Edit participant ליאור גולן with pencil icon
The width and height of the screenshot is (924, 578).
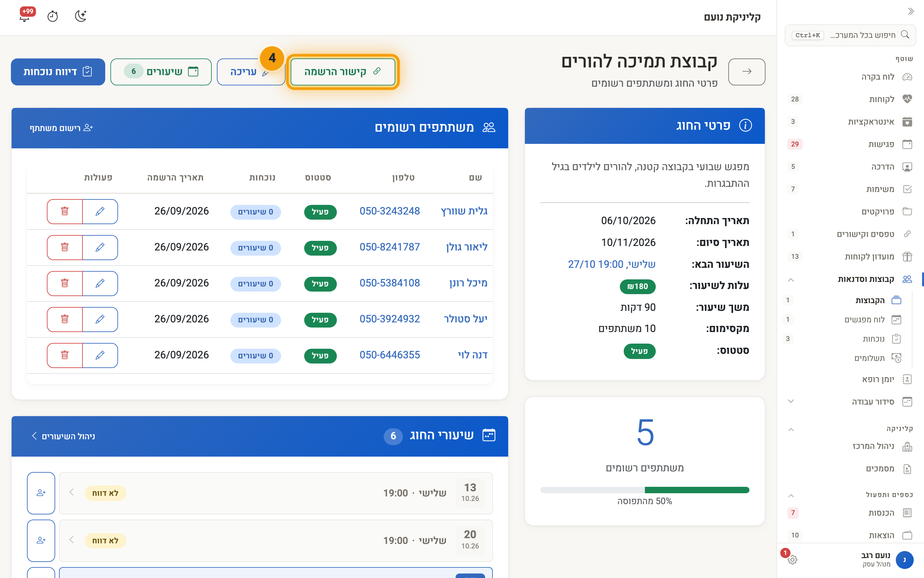tap(100, 247)
